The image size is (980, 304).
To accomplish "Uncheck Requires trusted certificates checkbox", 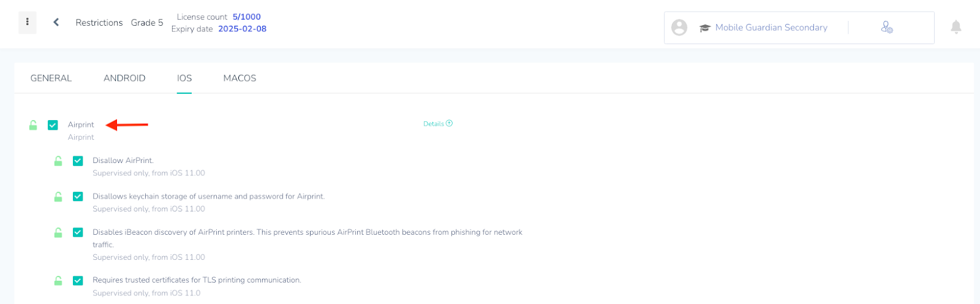I will point(78,280).
